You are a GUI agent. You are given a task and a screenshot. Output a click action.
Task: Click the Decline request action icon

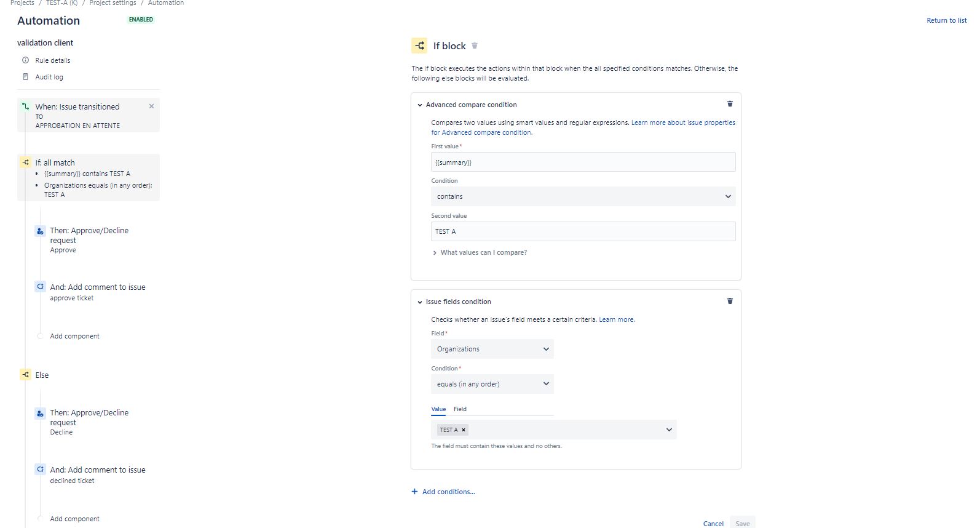40,413
